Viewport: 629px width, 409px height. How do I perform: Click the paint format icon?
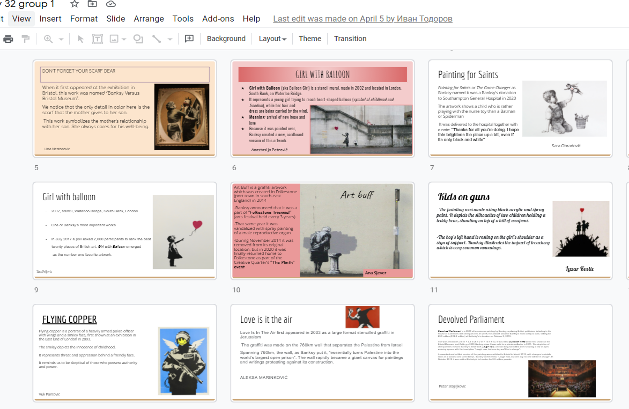pyautogui.click(x=26, y=39)
